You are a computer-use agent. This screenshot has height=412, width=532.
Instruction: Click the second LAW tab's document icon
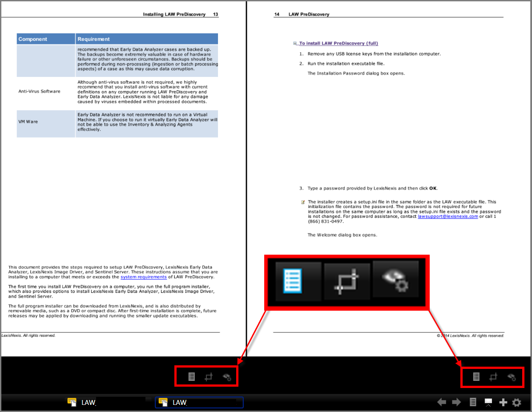coord(163,402)
